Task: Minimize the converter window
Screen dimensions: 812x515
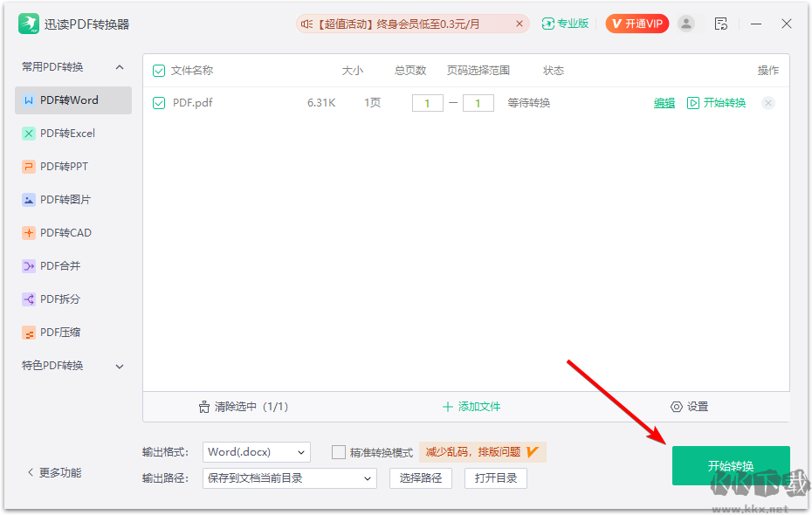Action: click(756, 24)
